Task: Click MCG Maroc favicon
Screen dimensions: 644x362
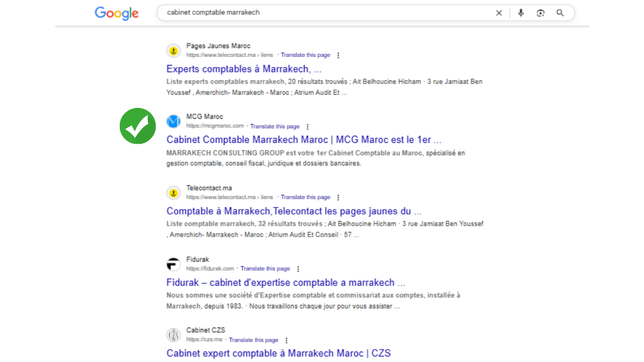Action: (173, 122)
